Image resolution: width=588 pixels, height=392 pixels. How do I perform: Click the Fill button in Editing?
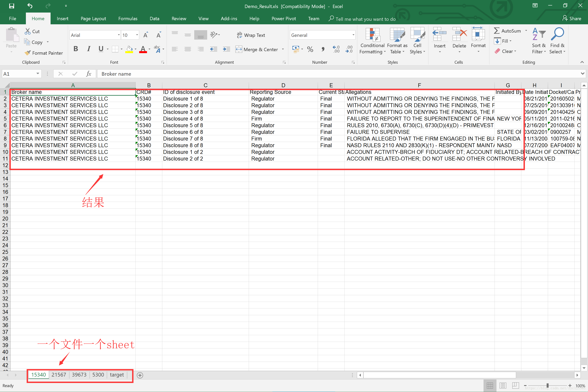pos(503,41)
